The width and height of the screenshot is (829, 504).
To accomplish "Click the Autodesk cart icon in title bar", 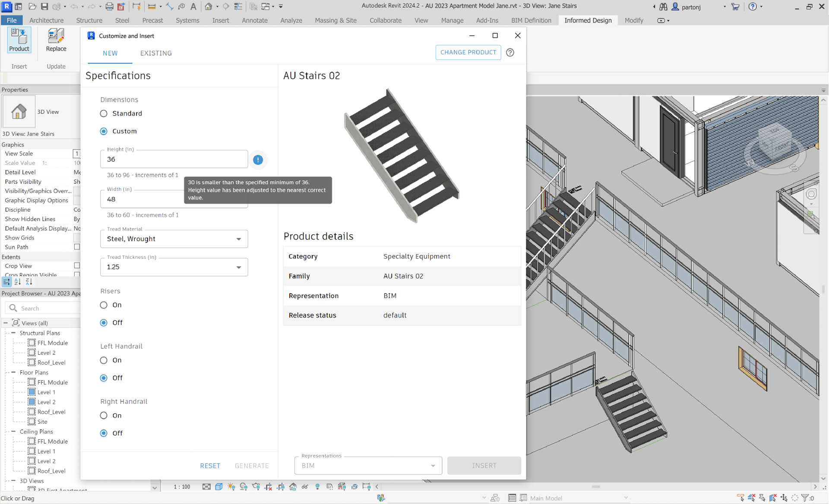I will coord(735,6).
